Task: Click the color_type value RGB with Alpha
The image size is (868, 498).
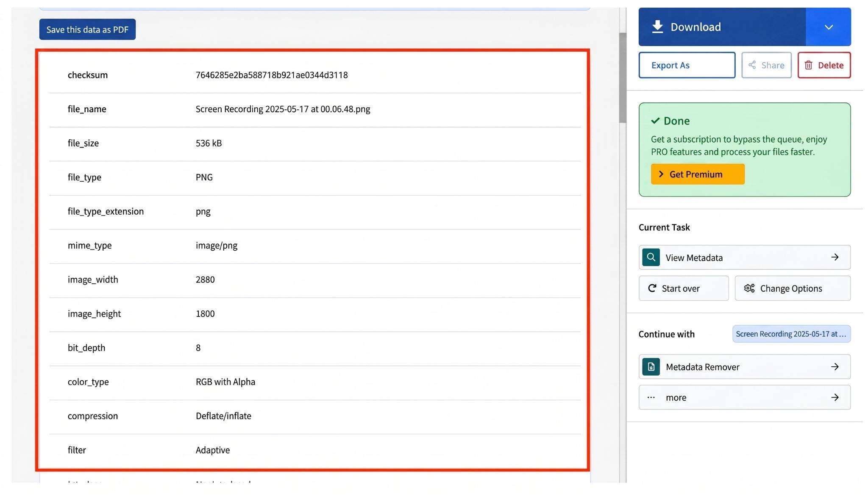Action: 225,382
